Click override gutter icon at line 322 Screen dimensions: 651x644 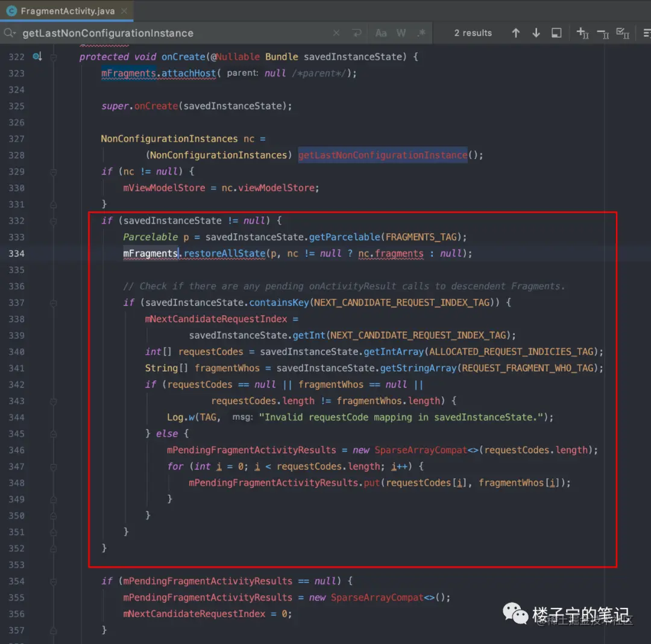[x=37, y=57]
